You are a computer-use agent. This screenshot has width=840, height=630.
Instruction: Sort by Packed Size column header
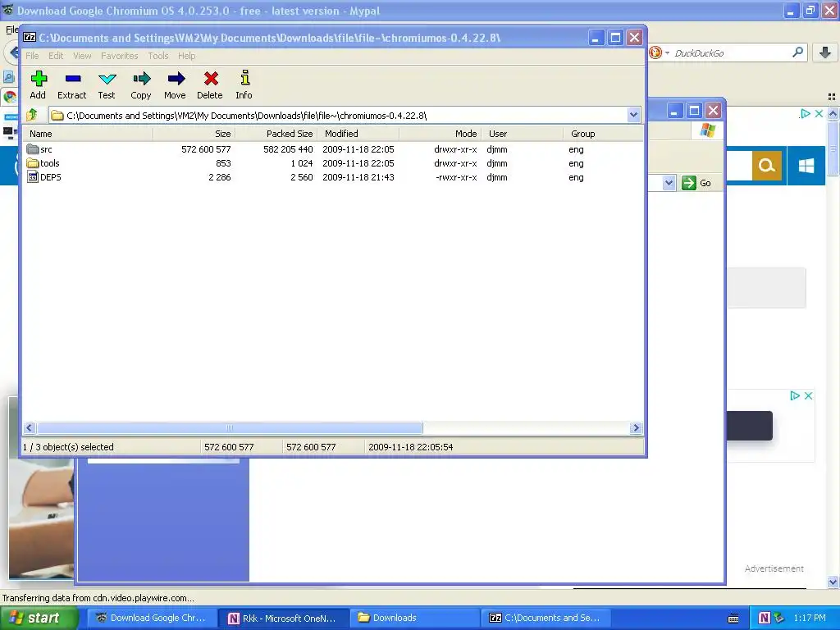(x=276, y=134)
